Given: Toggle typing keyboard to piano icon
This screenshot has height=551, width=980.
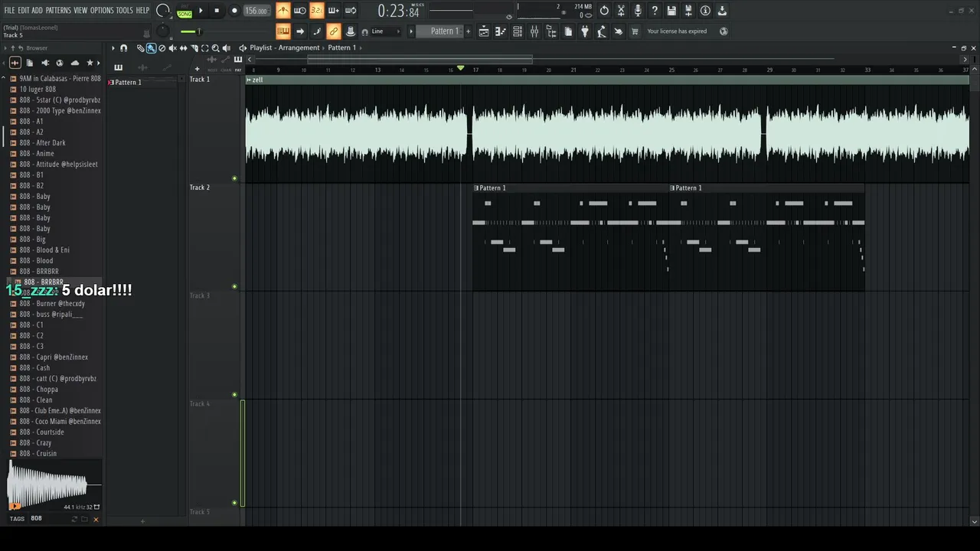Looking at the screenshot, I should pyautogui.click(x=283, y=31).
